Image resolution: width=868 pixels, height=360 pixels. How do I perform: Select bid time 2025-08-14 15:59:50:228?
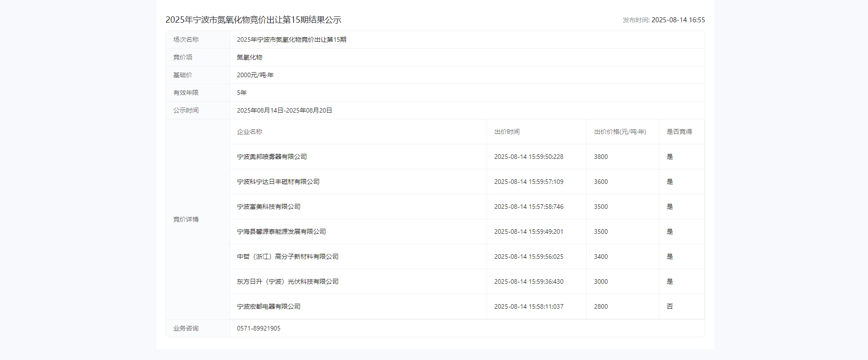tap(529, 157)
